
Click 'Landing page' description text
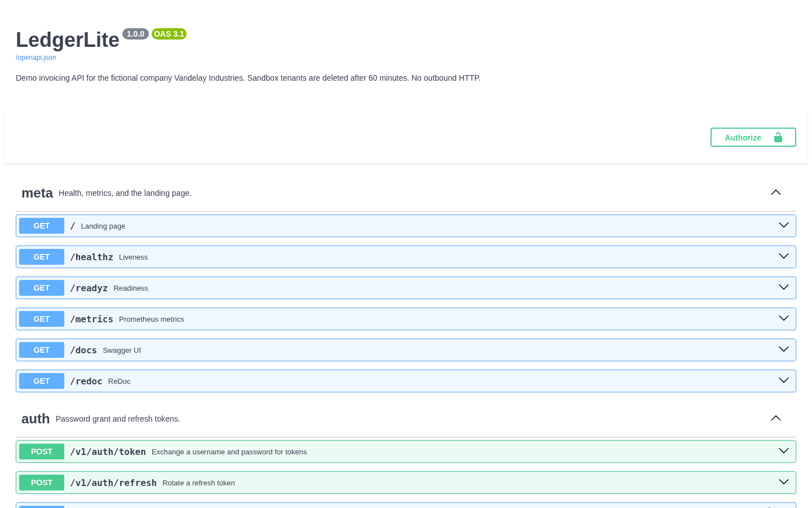(103, 226)
